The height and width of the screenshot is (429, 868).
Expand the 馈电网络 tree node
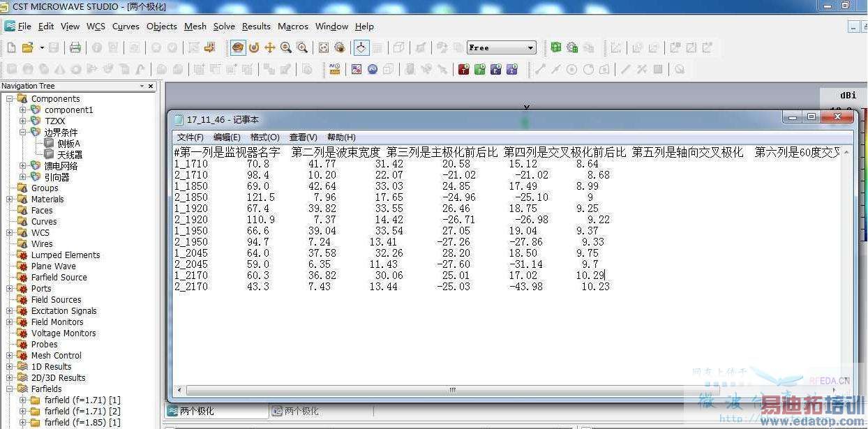pyautogui.click(x=23, y=165)
